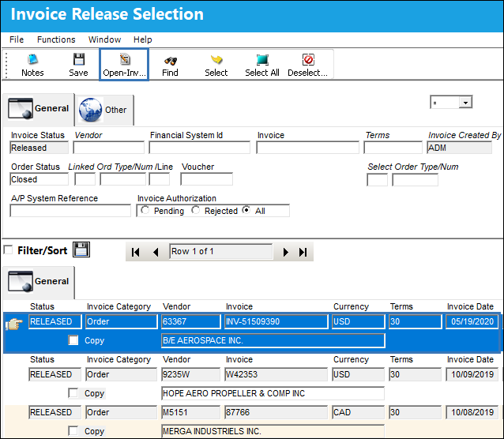The image size is (504, 439).
Task: Select invoice 87766 cell
Action: point(276,412)
